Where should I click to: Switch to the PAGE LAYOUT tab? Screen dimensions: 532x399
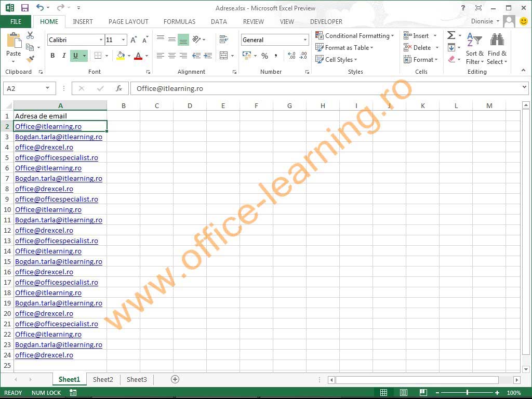(x=129, y=22)
